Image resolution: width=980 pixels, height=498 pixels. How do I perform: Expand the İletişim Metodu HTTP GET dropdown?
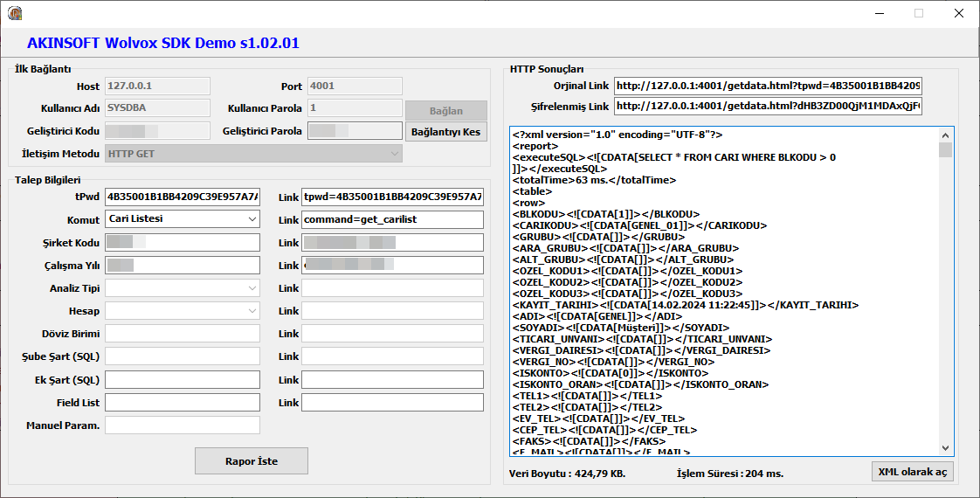coord(254,154)
